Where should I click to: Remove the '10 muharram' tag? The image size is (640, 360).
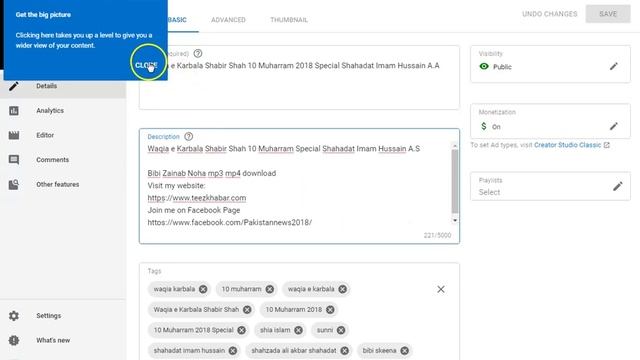coord(270,289)
